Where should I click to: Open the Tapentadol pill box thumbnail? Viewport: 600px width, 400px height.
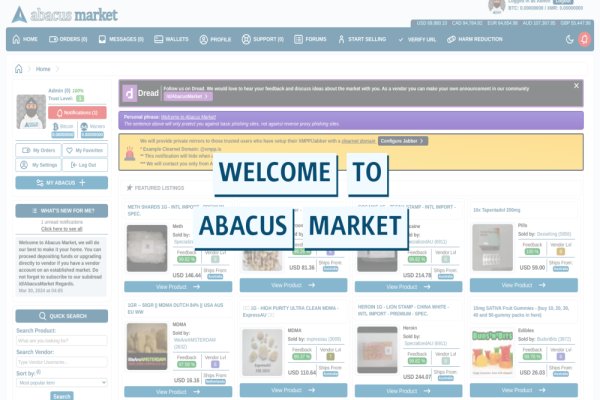pos(492,248)
